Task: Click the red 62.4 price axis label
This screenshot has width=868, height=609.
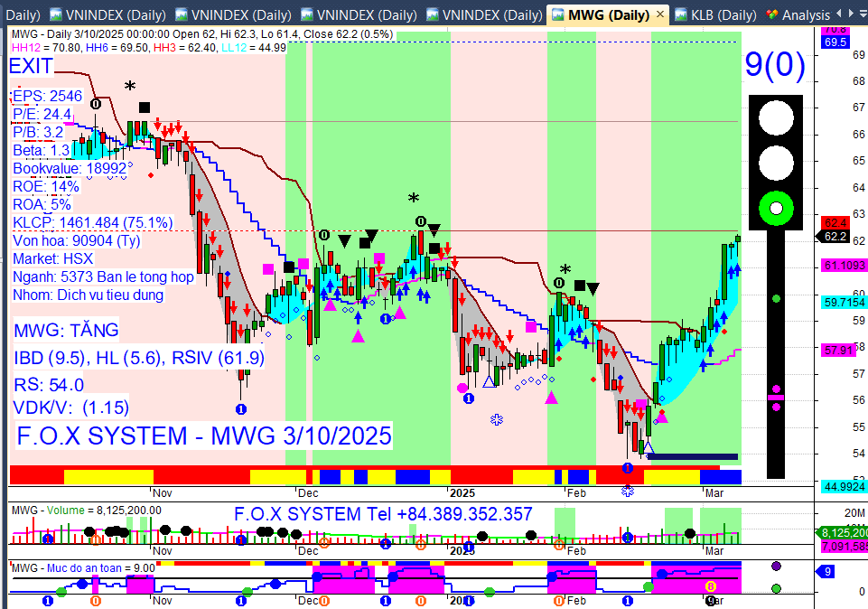Action: [x=835, y=223]
